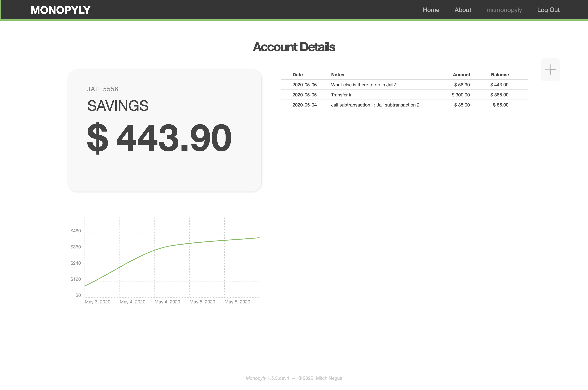Screen dimensions: 588x390
Task: Click the MONOPYLY logo
Action: coord(60,10)
